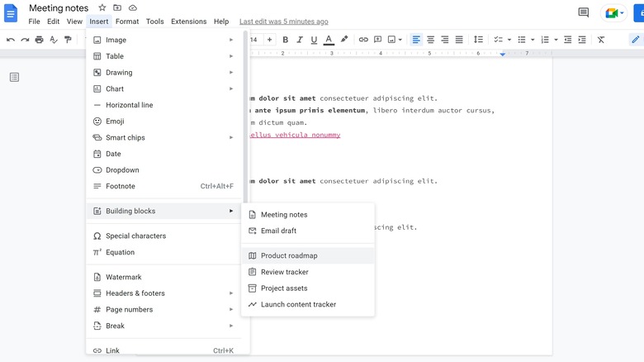The height and width of the screenshot is (362, 644).
Task: Star the Meeting notes document
Action: [x=102, y=7]
